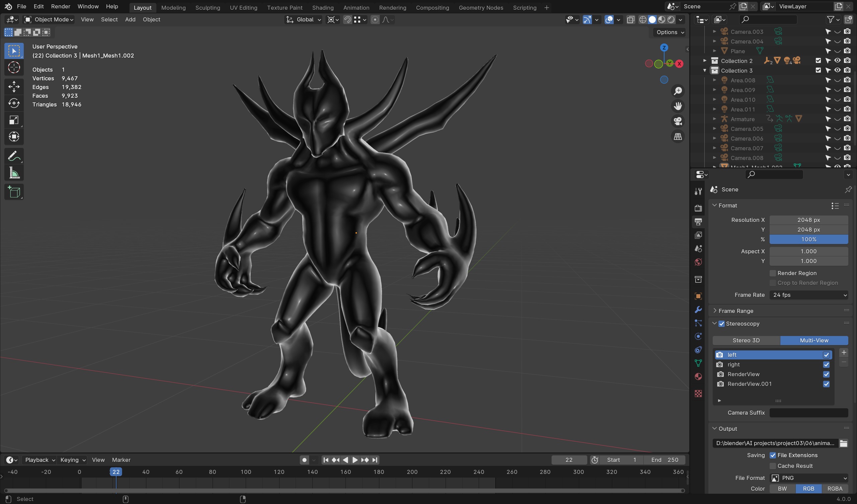Open the World properties tab
Viewport: 857px width, 504px height.
(698, 262)
